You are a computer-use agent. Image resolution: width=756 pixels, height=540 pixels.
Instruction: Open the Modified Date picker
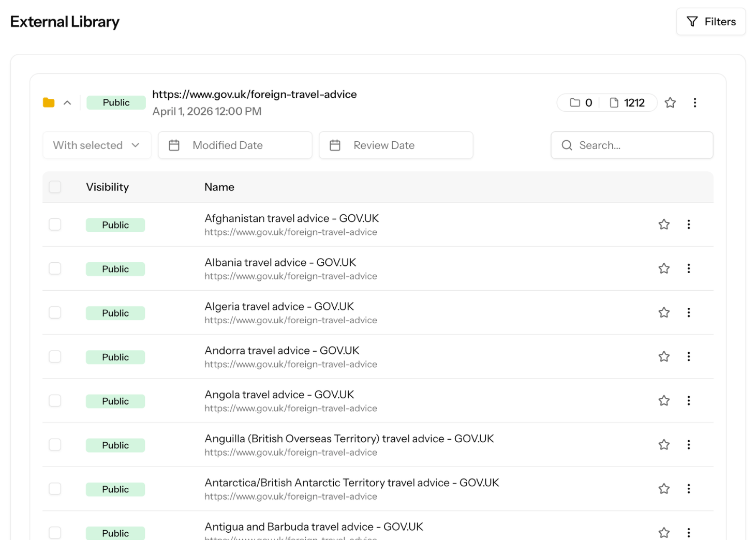pyautogui.click(x=235, y=145)
